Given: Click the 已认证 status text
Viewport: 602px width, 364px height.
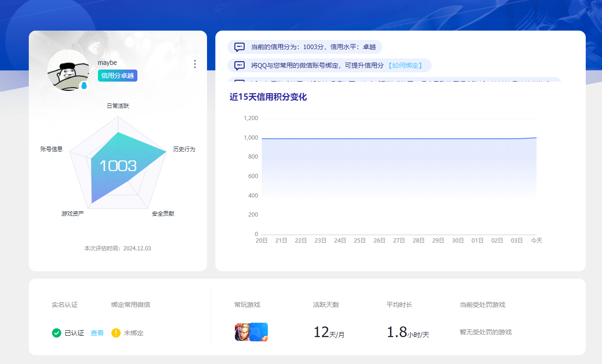Looking at the screenshot, I should pos(74,333).
